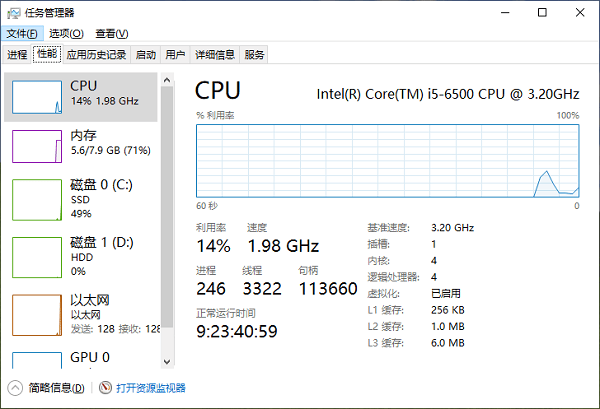Click the resource monitor icon
The width and height of the screenshot is (600, 409).
click(x=106, y=388)
